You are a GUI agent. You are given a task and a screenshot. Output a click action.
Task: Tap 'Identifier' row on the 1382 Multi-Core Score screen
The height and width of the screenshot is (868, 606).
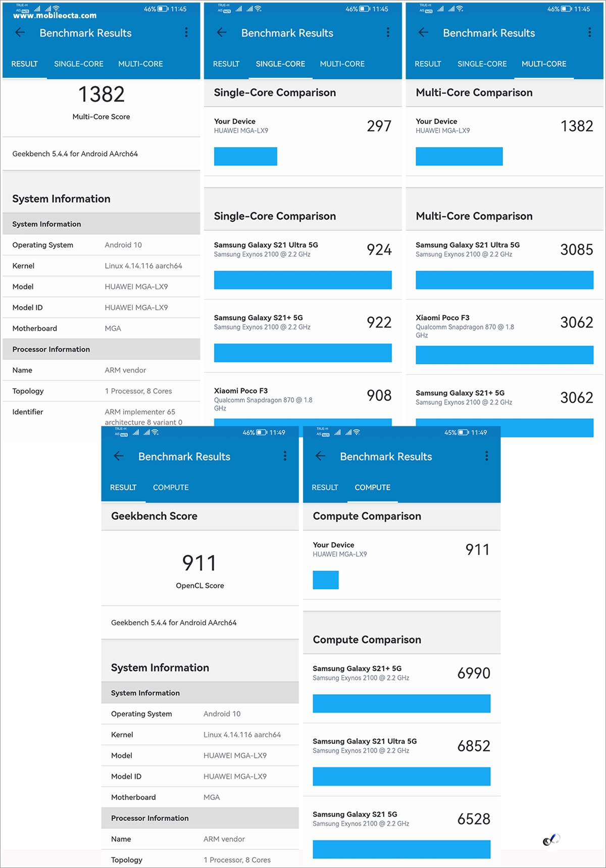click(x=102, y=414)
